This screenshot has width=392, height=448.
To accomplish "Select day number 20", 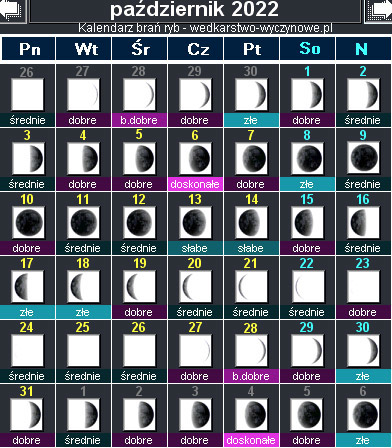I will [x=195, y=263].
